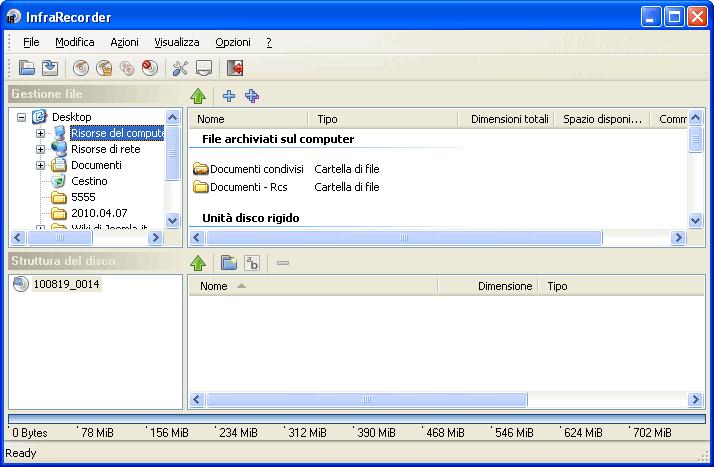
Task: Click the burn image toolbar icon
Action: point(104,68)
